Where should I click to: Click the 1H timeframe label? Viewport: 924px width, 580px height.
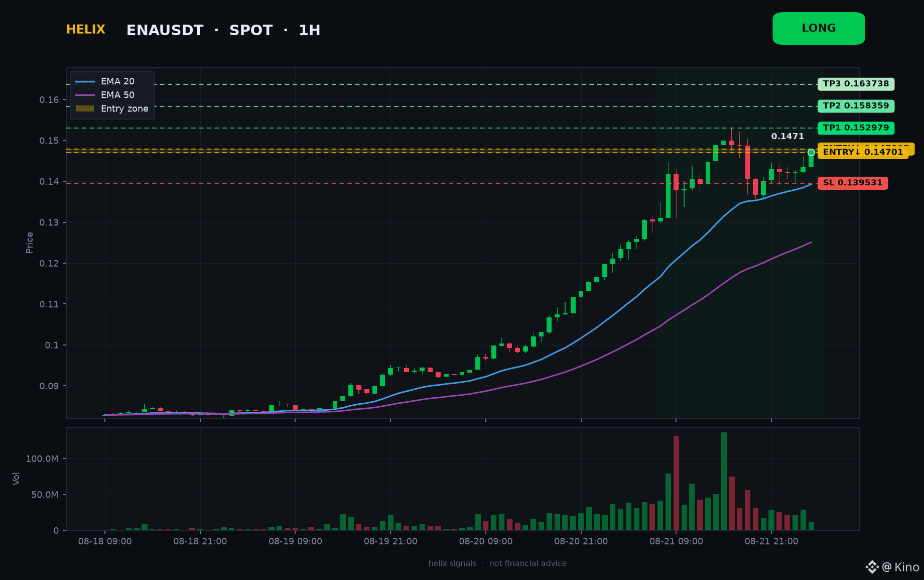click(x=310, y=31)
